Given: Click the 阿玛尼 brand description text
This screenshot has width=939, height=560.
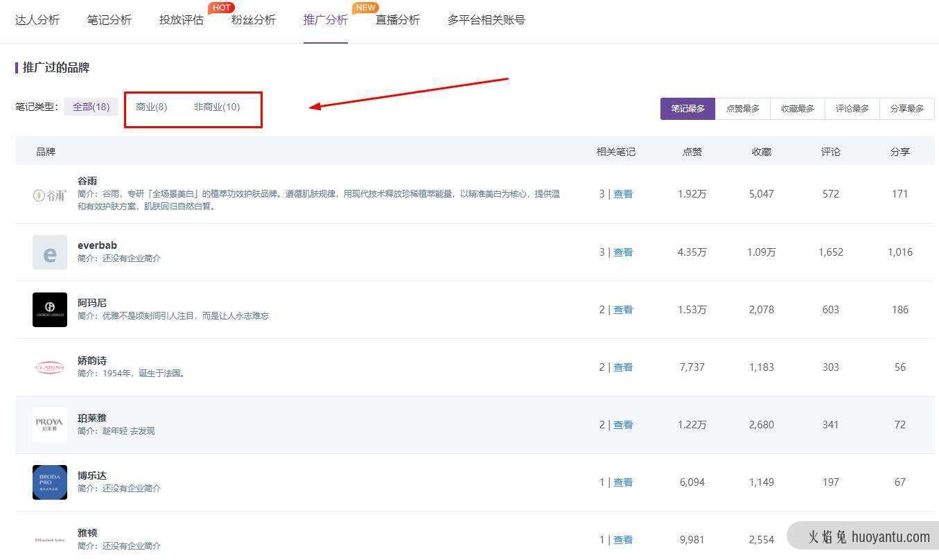Looking at the screenshot, I should [x=173, y=316].
